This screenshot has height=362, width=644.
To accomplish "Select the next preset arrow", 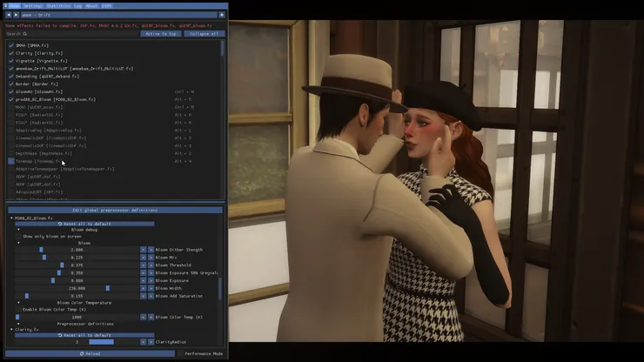I will [x=16, y=15].
